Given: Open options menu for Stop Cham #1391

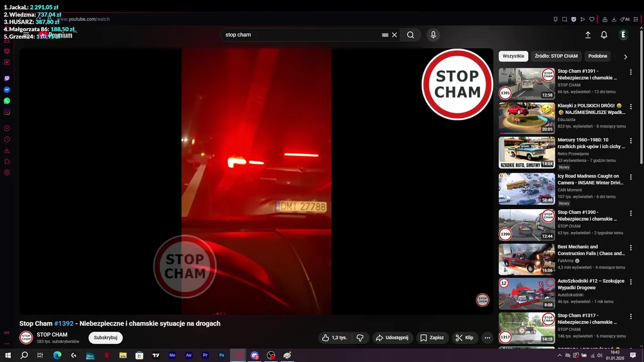Looking at the screenshot, I should [x=631, y=72].
